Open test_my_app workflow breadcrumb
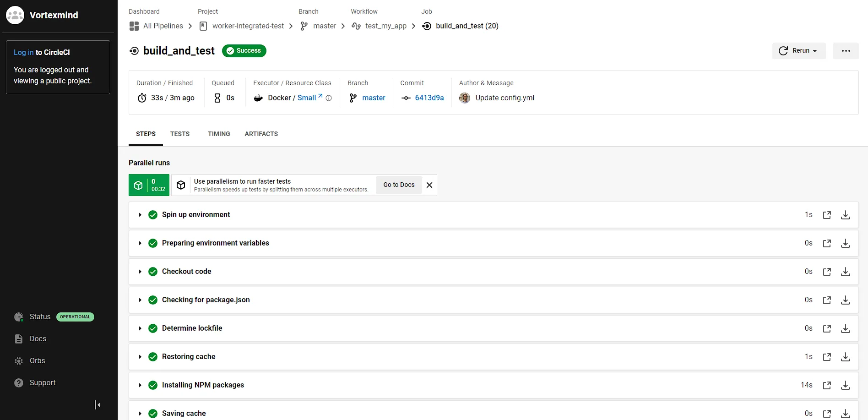Viewport: 868px width, 420px height. tap(379, 26)
